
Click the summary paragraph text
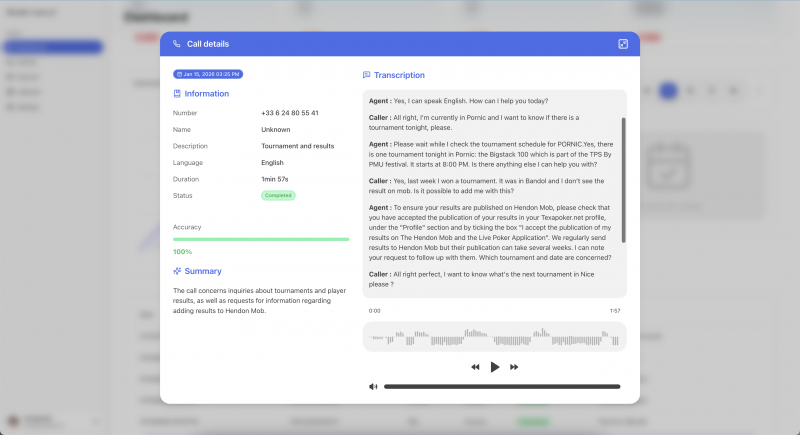click(x=259, y=300)
